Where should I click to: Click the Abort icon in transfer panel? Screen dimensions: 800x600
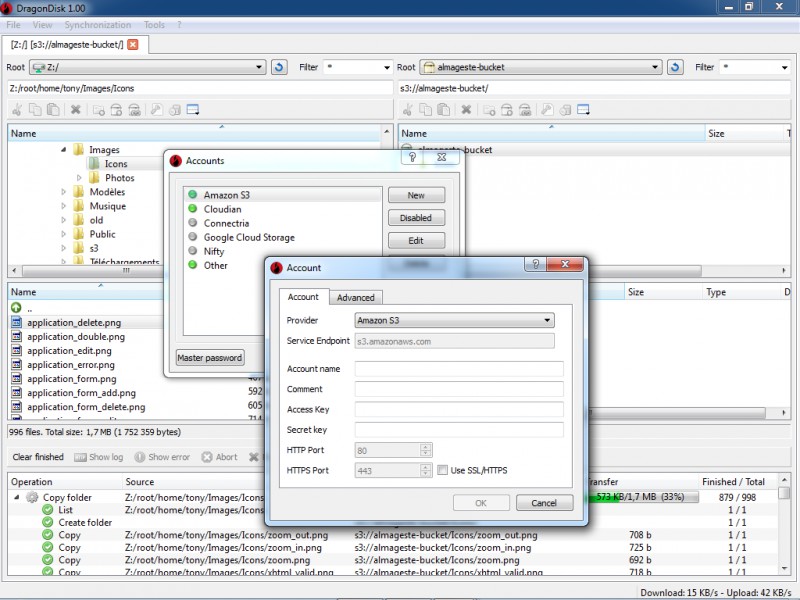207,457
